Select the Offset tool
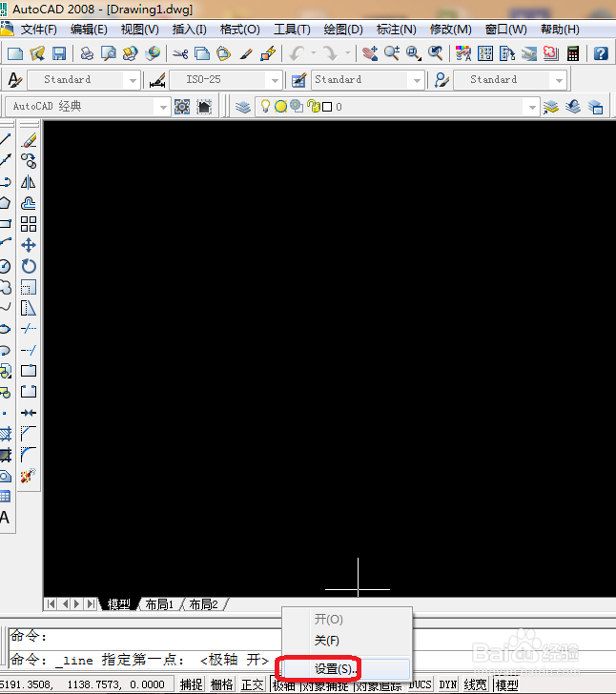This screenshot has width=616, height=694. 29,203
